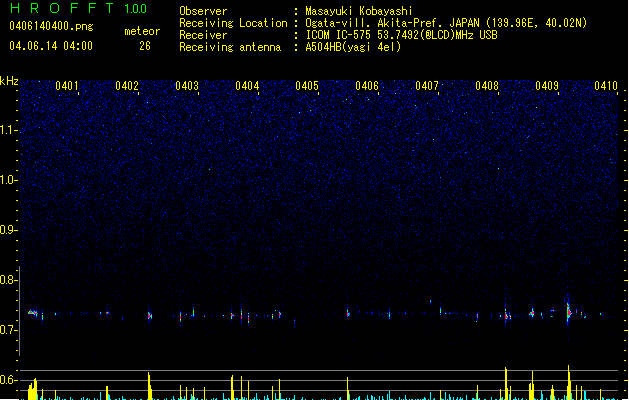Click the 0407 time marker
This screenshot has height=400, width=629.
point(427,86)
